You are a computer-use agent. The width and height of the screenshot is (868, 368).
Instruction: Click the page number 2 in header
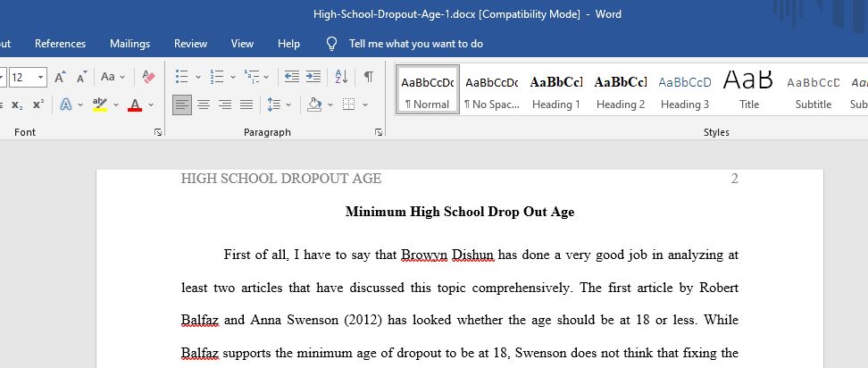point(735,179)
